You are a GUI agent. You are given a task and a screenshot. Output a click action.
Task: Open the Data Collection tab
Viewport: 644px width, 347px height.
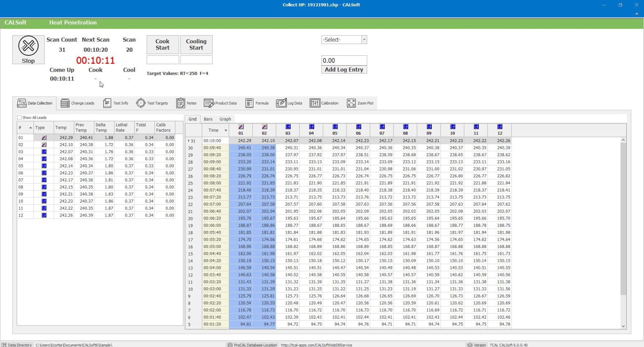click(x=35, y=103)
